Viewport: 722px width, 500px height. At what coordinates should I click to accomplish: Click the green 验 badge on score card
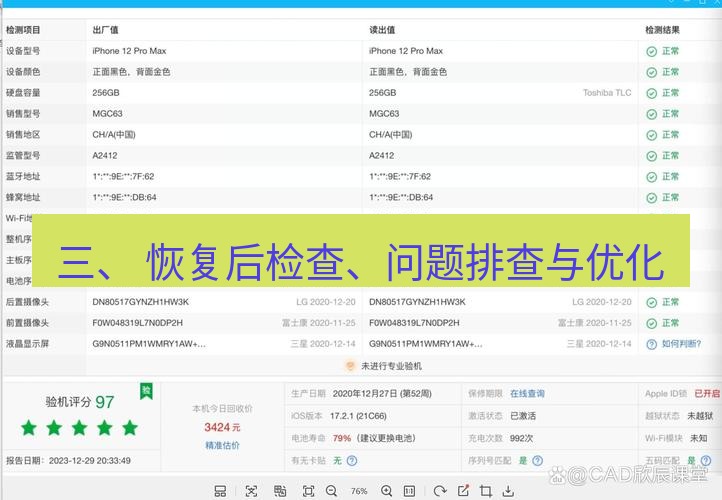click(x=146, y=391)
